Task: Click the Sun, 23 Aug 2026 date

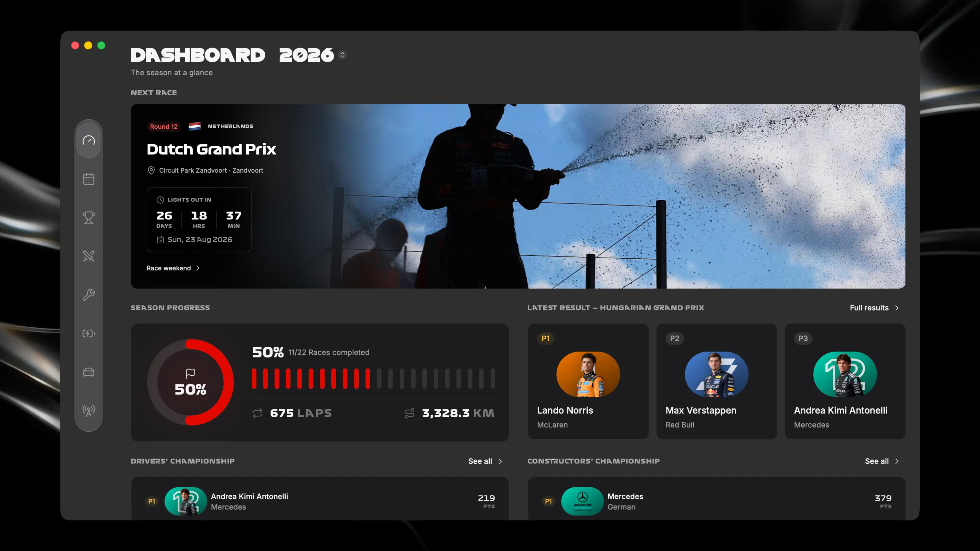Action: (x=200, y=240)
